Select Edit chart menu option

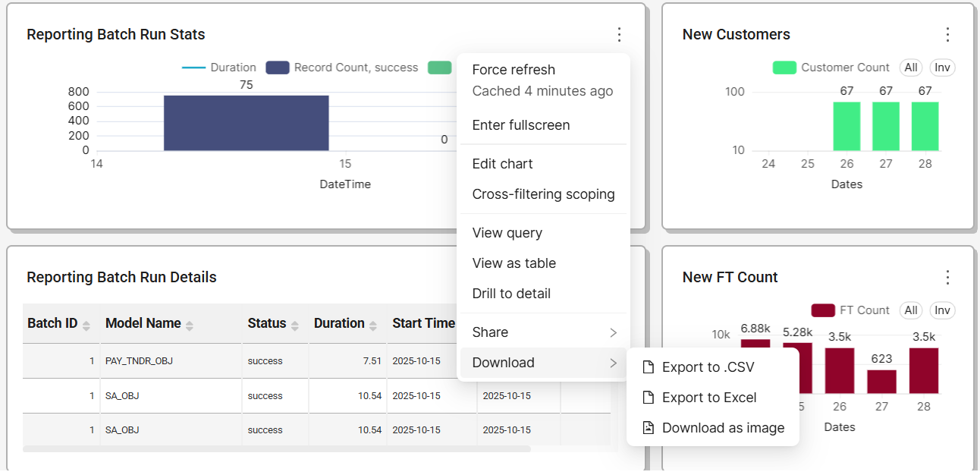(502, 164)
